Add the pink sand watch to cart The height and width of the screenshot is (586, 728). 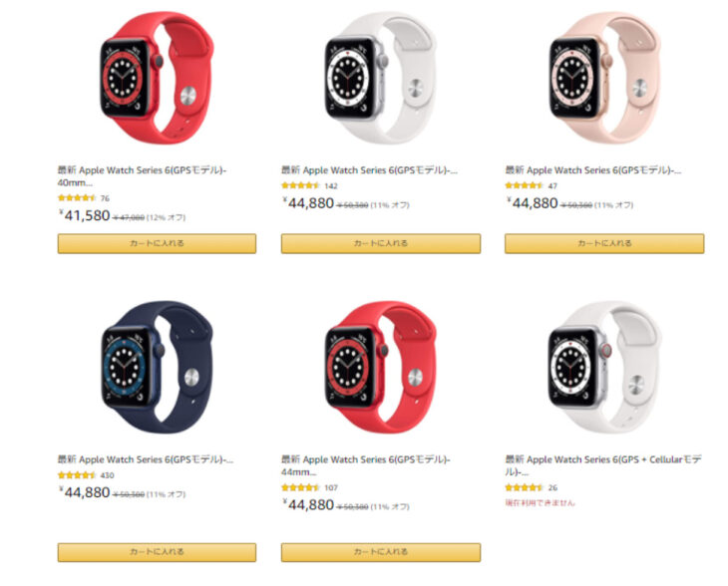[x=604, y=243]
